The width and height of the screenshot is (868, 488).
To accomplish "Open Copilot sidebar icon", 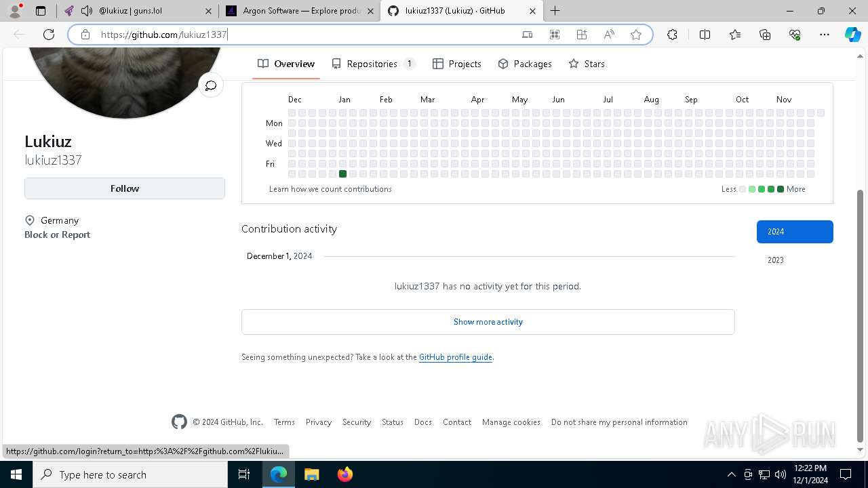I will click(852, 35).
